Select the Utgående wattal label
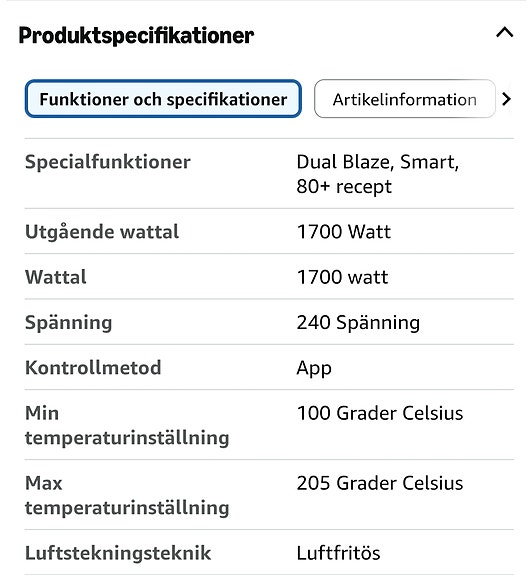 click(x=102, y=232)
